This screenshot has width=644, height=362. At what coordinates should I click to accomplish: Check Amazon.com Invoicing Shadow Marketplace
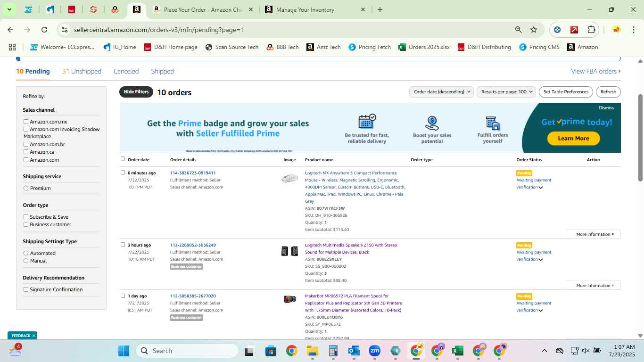(x=26, y=129)
